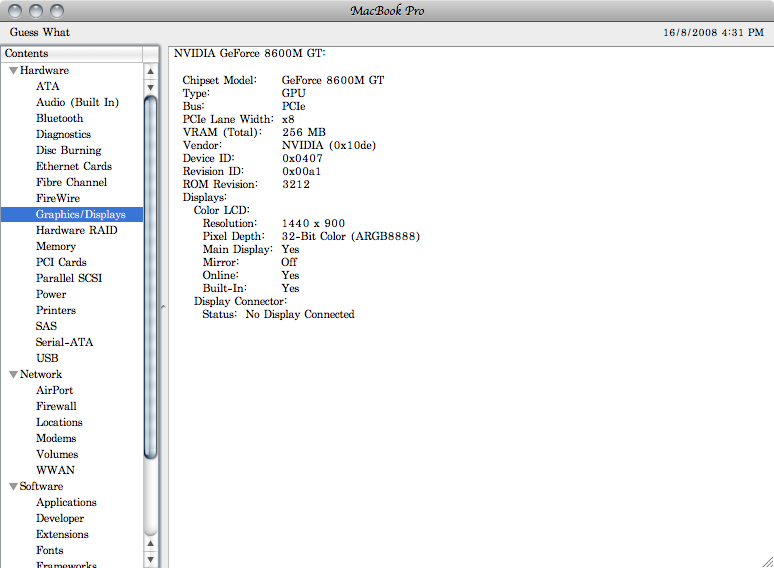Click the Hardware category label
The height and width of the screenshot is (568, 774).
[44, 71]
